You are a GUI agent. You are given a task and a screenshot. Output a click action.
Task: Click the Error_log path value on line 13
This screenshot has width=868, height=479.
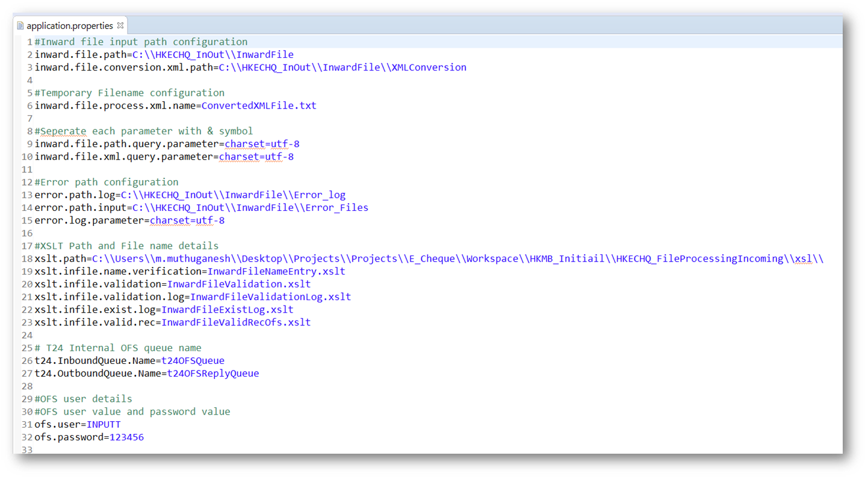tap(233, 195)
